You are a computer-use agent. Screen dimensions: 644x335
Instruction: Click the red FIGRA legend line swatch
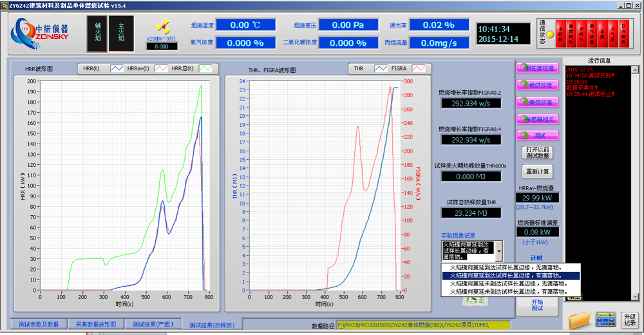point(419,69)
